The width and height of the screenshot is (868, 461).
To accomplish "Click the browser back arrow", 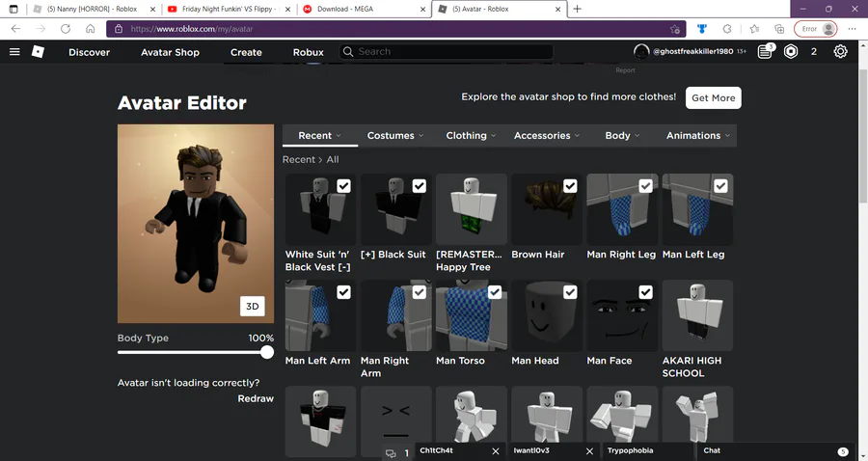I will click(15, 29).
